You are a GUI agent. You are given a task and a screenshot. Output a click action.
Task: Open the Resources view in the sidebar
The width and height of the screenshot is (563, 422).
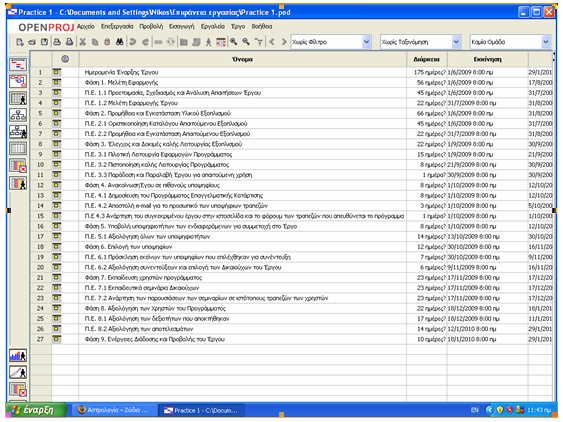coord(18,98)
